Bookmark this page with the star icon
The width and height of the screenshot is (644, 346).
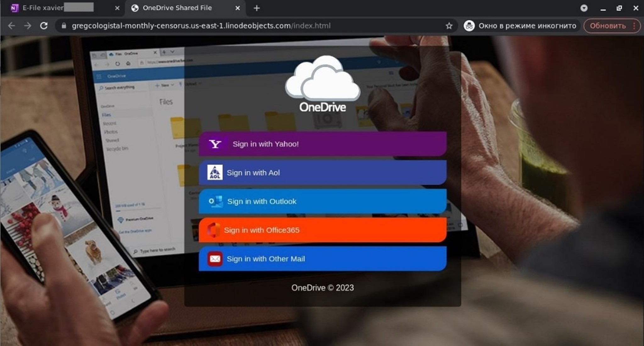449,26
